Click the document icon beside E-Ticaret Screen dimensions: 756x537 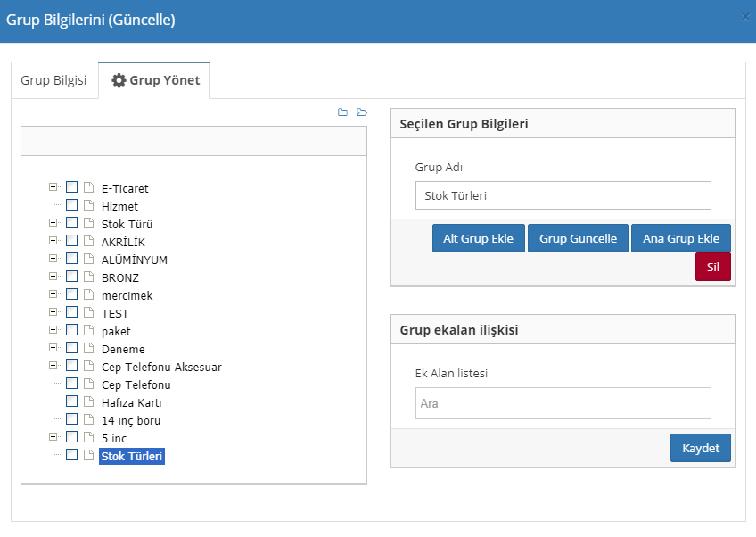coord(88,188)
